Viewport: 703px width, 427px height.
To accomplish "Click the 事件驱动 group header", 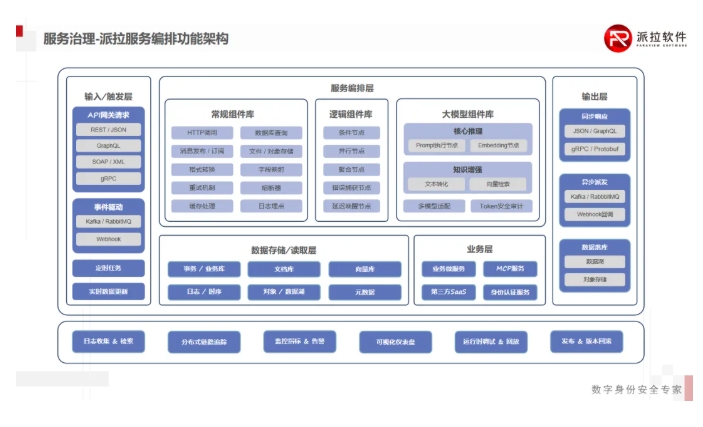I will click(108, 207).
